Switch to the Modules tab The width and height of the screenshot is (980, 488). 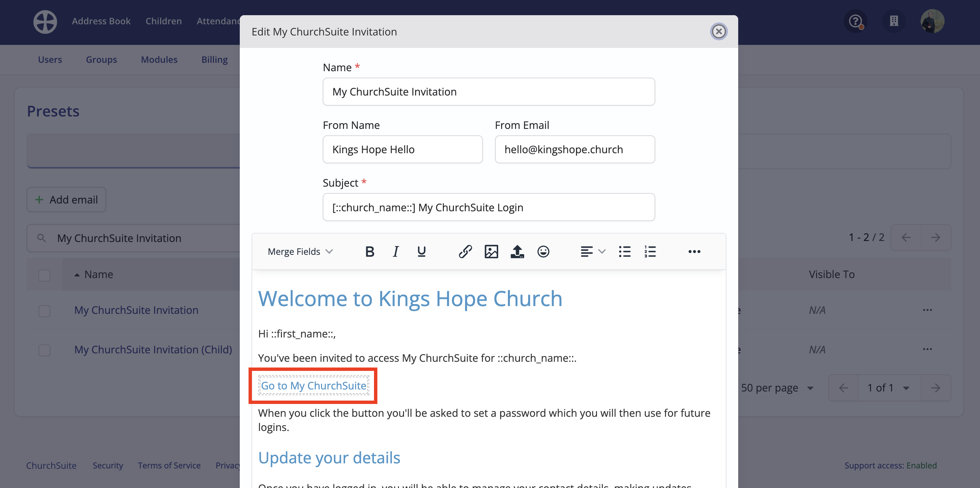point(159,59)
